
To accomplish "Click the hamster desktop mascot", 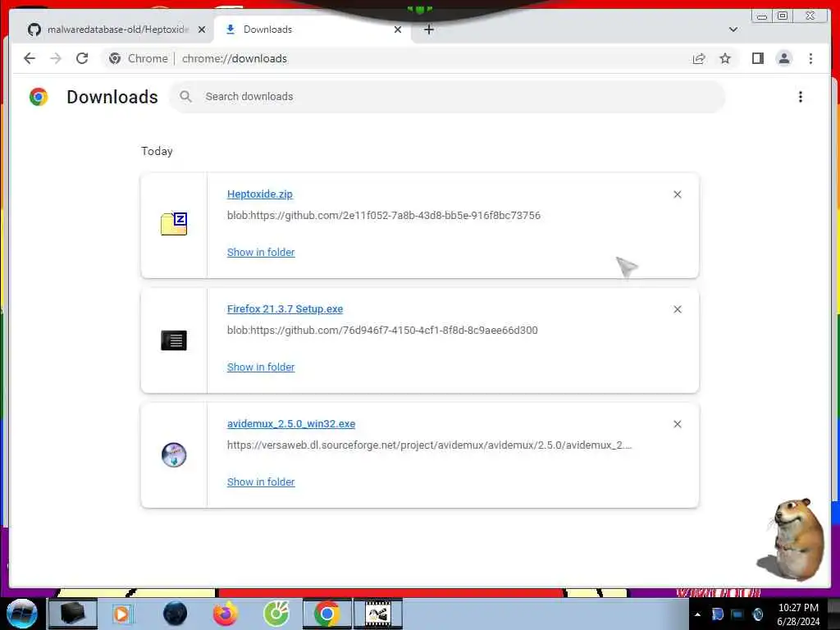I will coord(792,540).
